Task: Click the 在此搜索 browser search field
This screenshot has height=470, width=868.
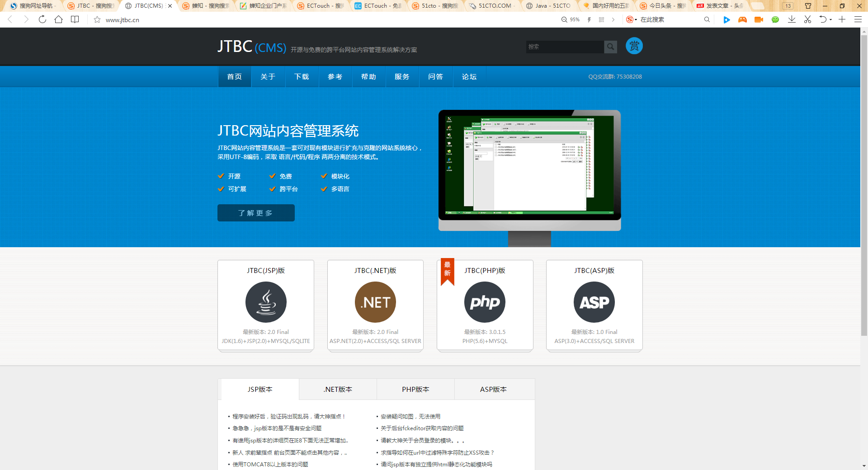Action: [x=669, y=19]
